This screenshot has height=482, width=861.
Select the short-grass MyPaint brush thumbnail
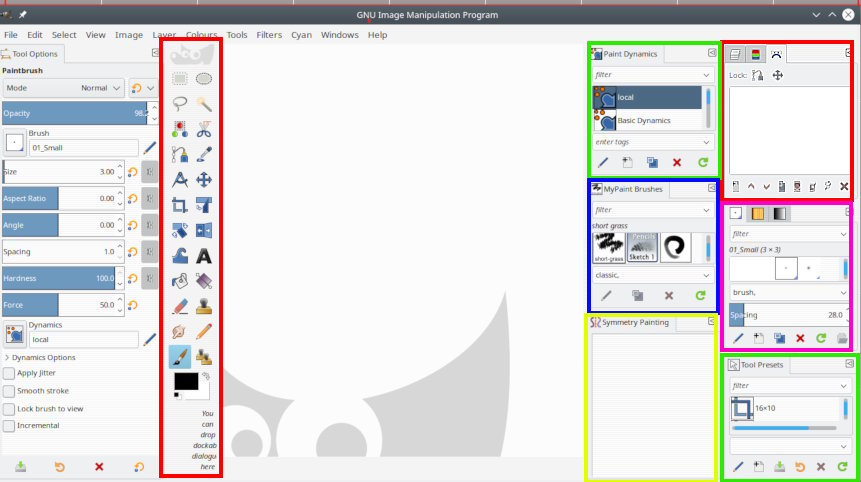click(x=608, y=247)
